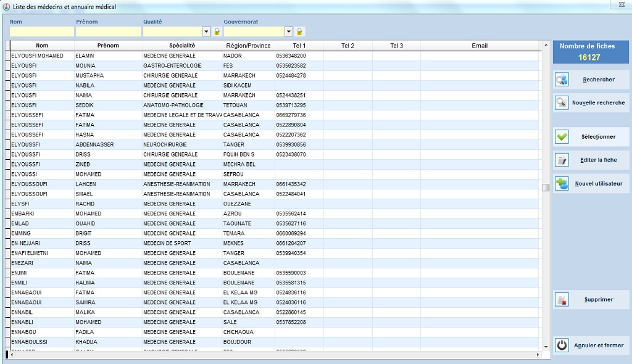Click the Supprimer delete icon

tap(562, 300)
